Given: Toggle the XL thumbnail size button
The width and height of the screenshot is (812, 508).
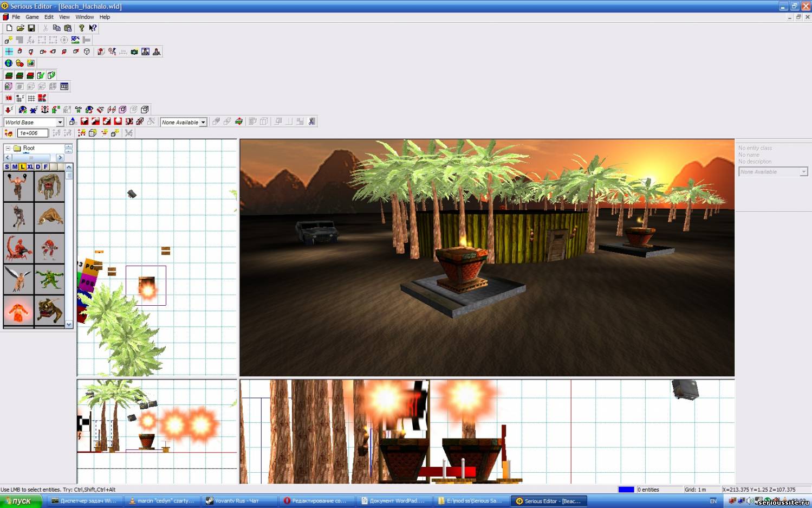Looking at the screenshot, I should coord(30,166).
